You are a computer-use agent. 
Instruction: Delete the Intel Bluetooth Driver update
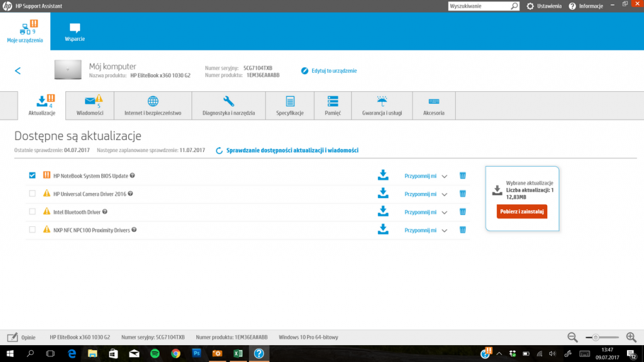pyautogui.click(x=462, y=212)
